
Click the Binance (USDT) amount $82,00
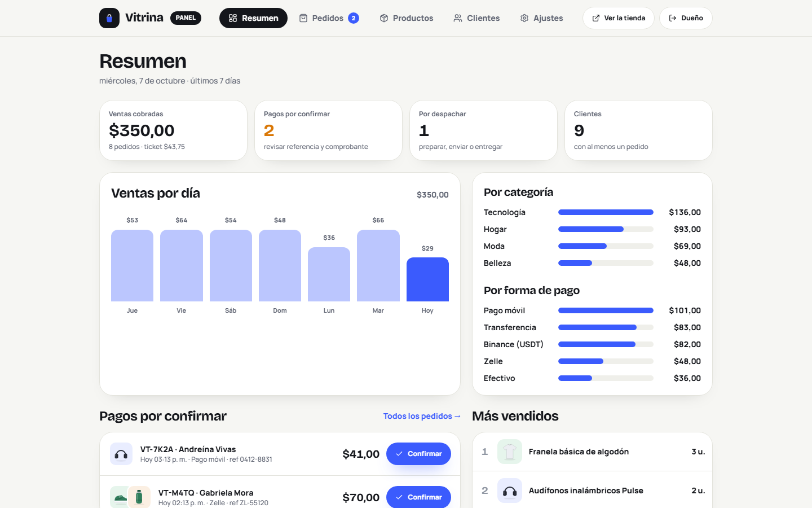pos(687,344)
